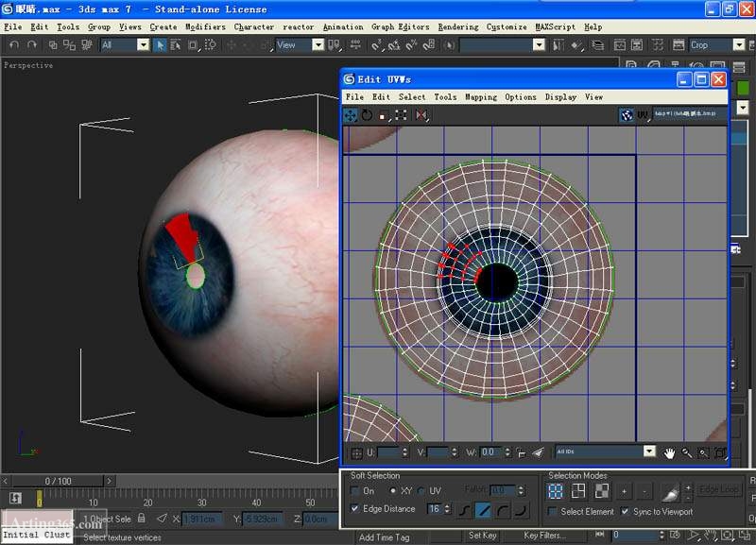The image size is (756, 545).
Task: Click the green object color swatch
Action: 743,88
